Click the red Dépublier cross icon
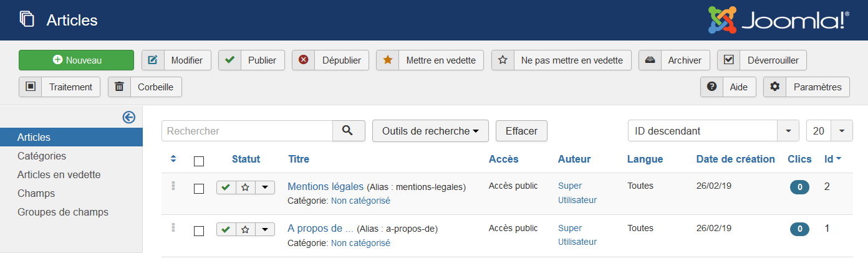Viewport: 868px width, 266px height. pyautogui.click(x=303, y=60)
